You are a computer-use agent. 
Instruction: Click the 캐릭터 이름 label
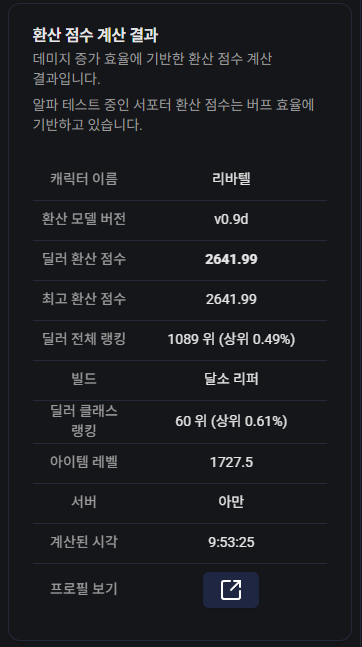[x=84, y=179]
